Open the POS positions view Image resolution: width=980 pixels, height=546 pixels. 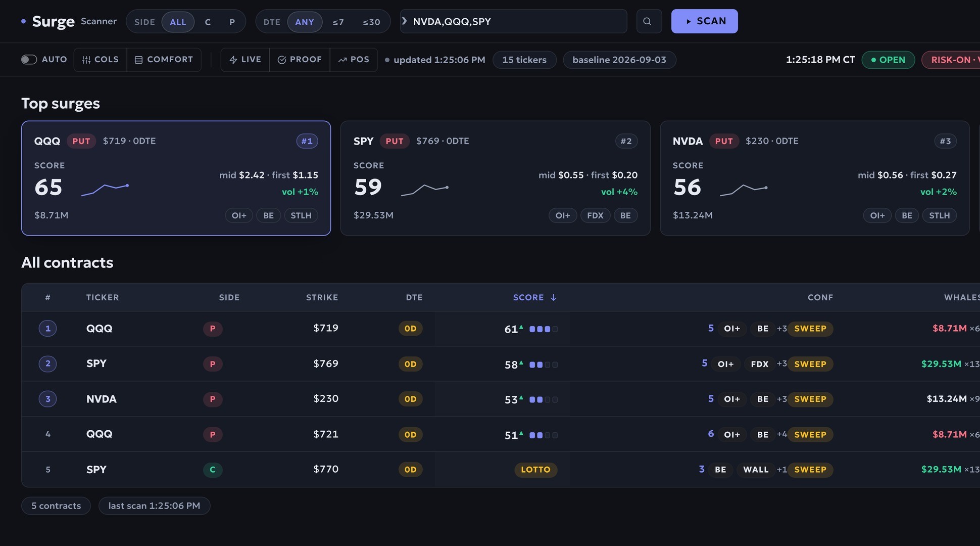click(x=354, y=60)
